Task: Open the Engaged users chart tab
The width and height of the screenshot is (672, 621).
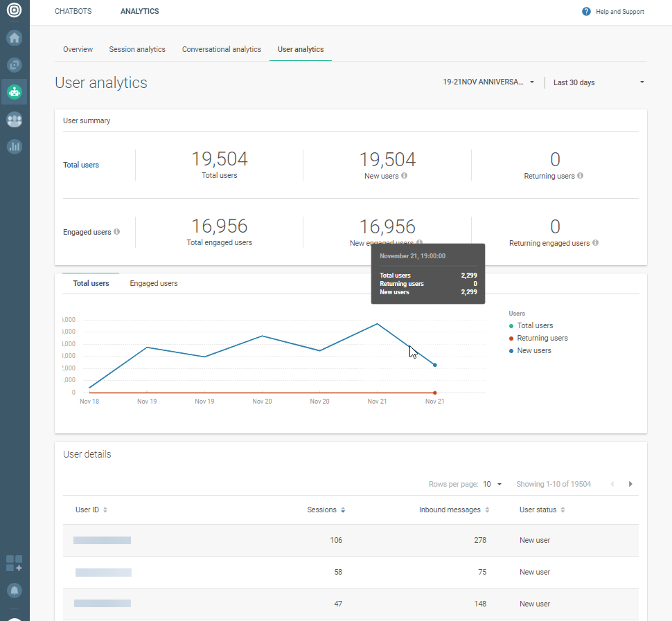Action: 153,283
